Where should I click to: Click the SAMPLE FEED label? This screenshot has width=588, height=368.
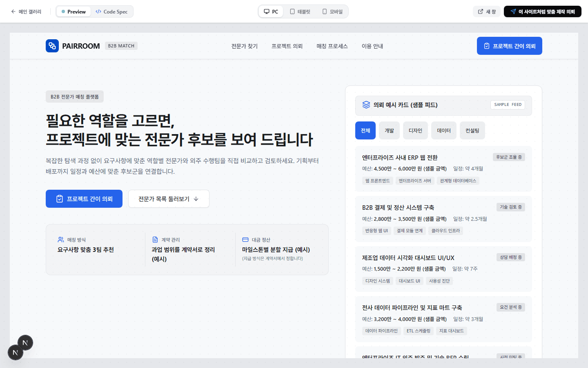[508, 105]
